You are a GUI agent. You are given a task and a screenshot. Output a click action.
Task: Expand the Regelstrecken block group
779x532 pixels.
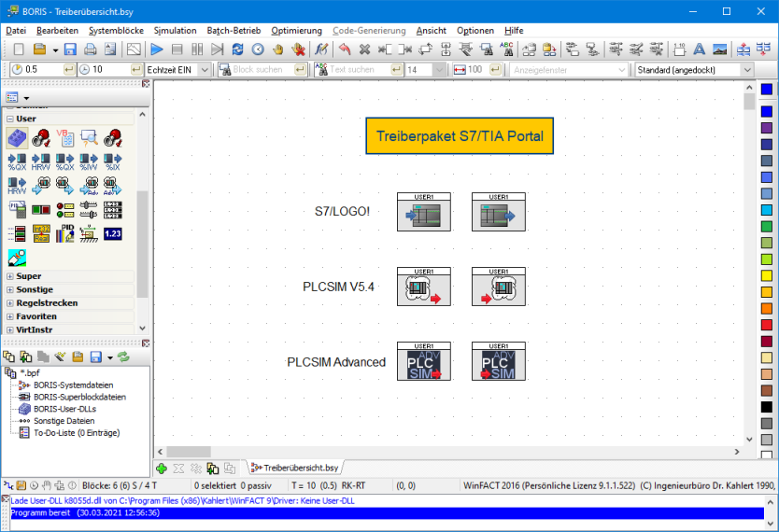tap(10, 303)
